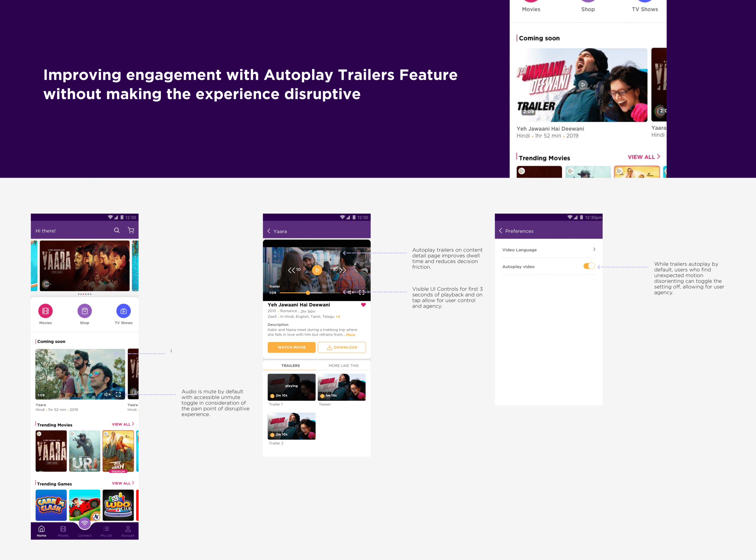Toggle mute on the detail page player
This screenshot has height=560, width=756.
(x=350, y=292)
